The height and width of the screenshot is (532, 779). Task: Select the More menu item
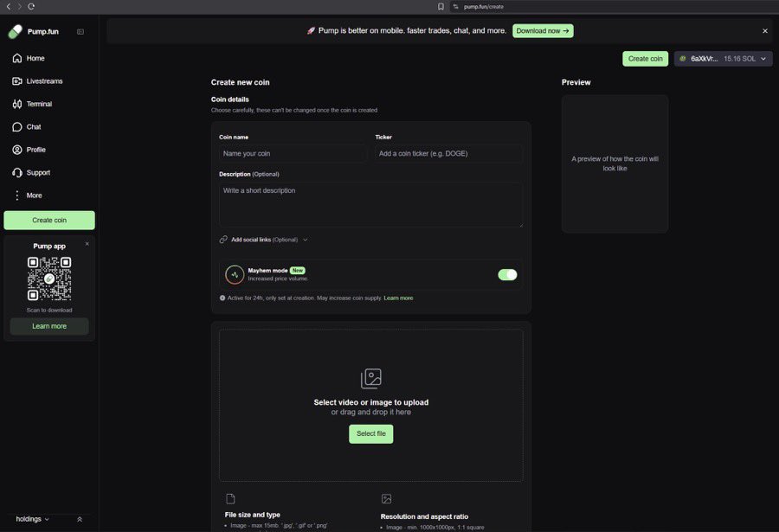coord(34,195)
